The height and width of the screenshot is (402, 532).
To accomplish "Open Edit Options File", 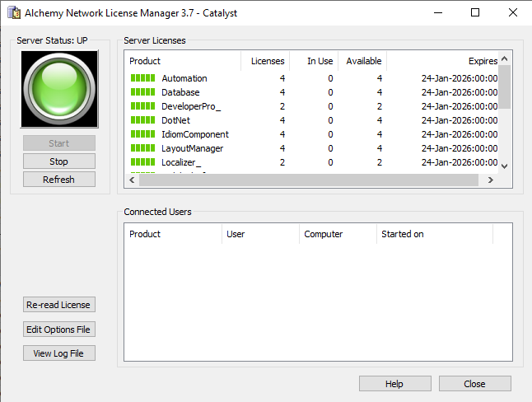I will [x=59, y=330].
